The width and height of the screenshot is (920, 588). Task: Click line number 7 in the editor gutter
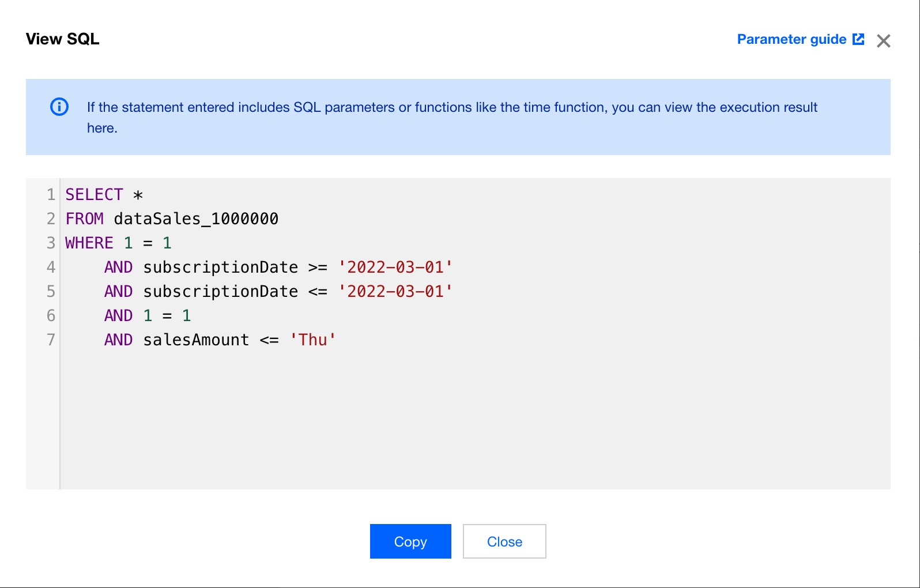pyautogui.click(x=51, y=340)
